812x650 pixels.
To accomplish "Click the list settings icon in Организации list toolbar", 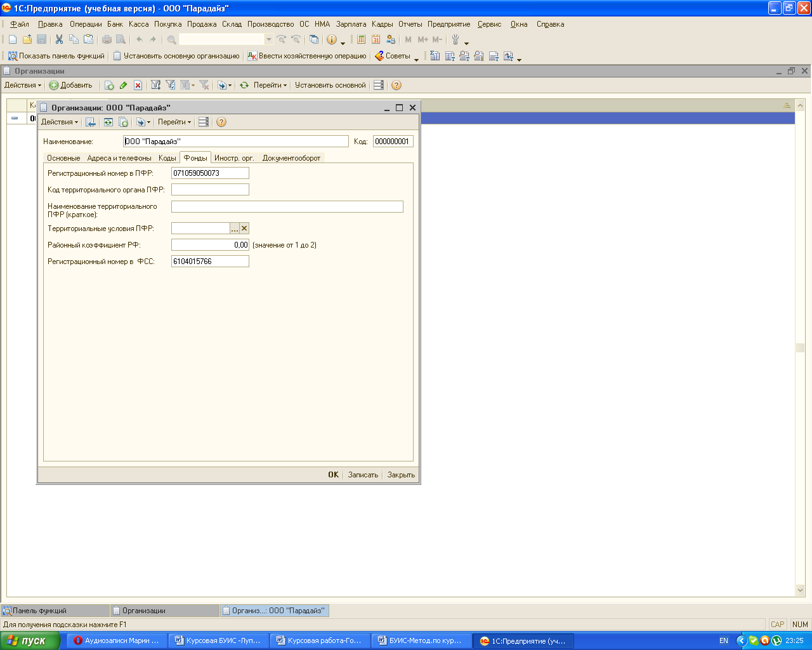I will (x=379, y=85).
